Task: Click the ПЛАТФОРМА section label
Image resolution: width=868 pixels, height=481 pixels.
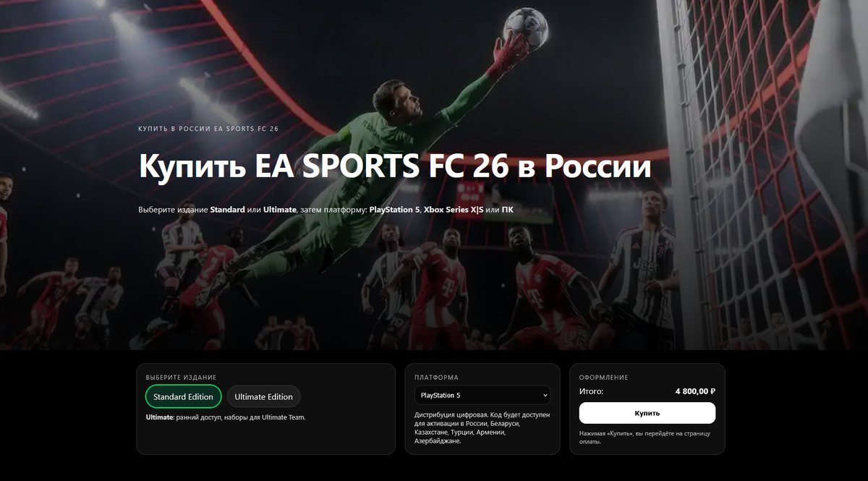Action: [x=436, y=378]
